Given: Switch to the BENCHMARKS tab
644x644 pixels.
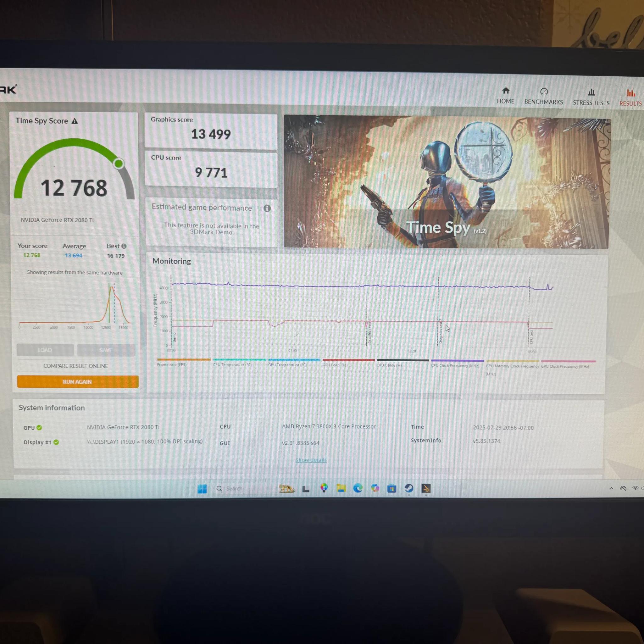Looking at the screenshot, I should (543, 97).
